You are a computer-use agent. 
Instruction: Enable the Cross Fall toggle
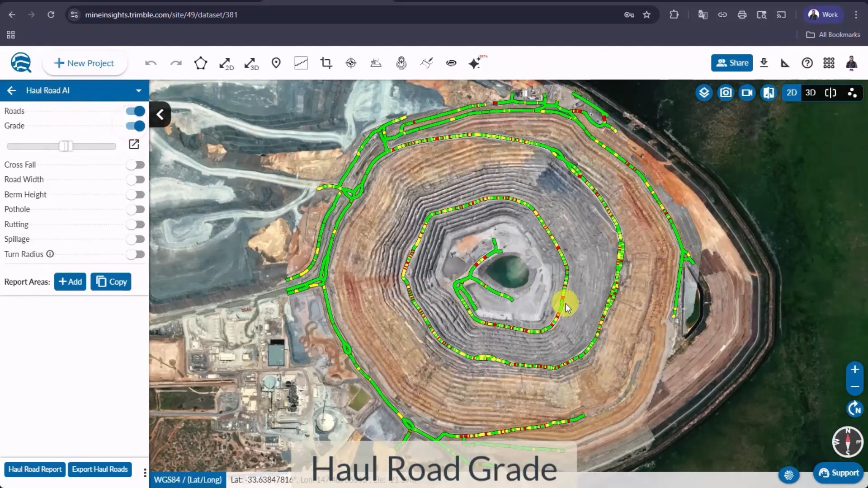(135, 165)
